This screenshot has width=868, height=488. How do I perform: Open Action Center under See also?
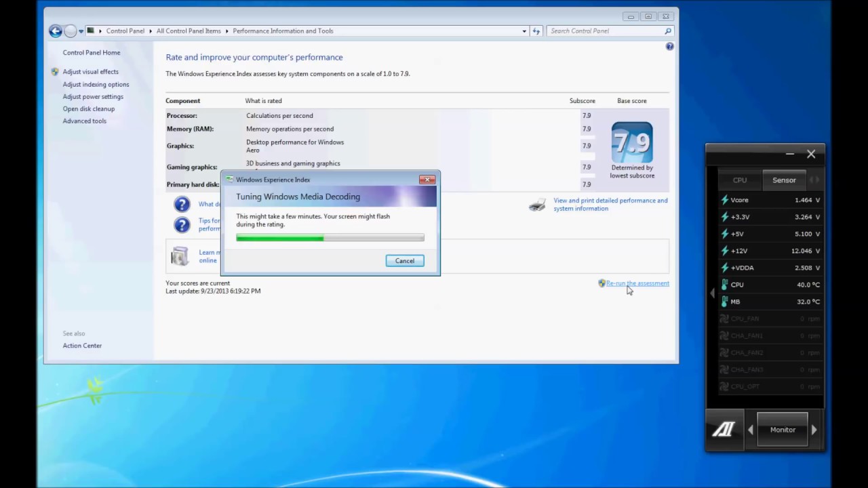pyautogui.click(x=82, y=346)
